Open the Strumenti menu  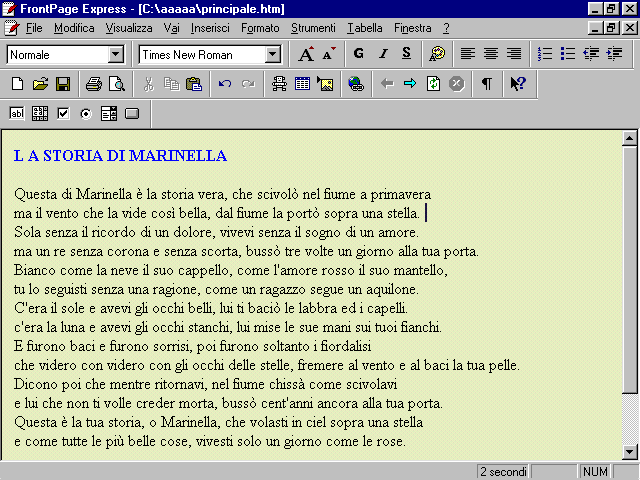click(x=313, y=28)
